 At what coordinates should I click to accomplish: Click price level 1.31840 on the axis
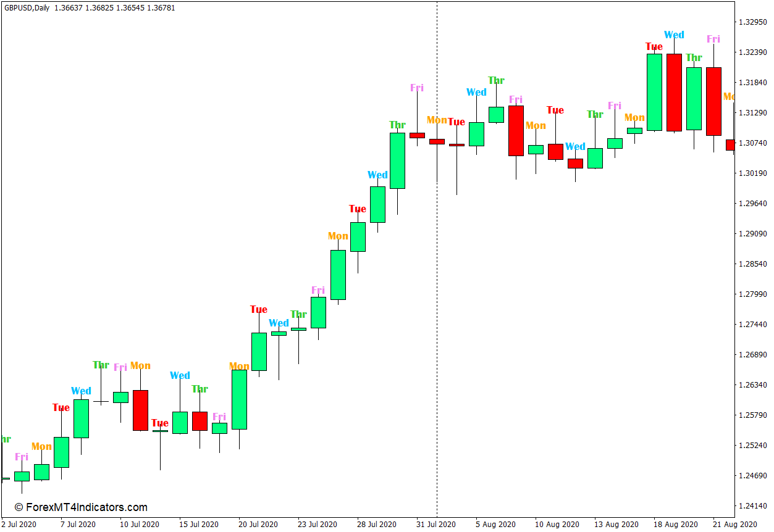(x=752, y=83)
